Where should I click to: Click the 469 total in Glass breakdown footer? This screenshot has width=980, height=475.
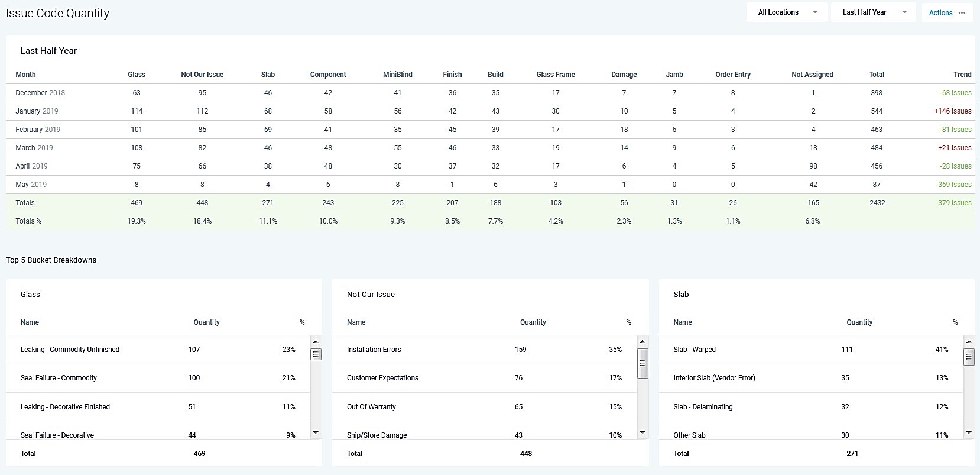point(200,454)
